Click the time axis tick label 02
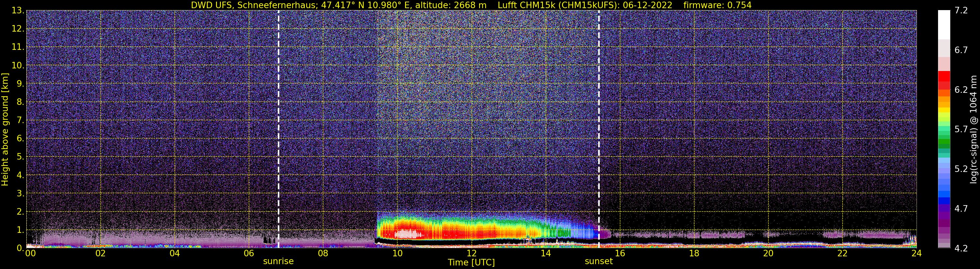 click(101, 254)
